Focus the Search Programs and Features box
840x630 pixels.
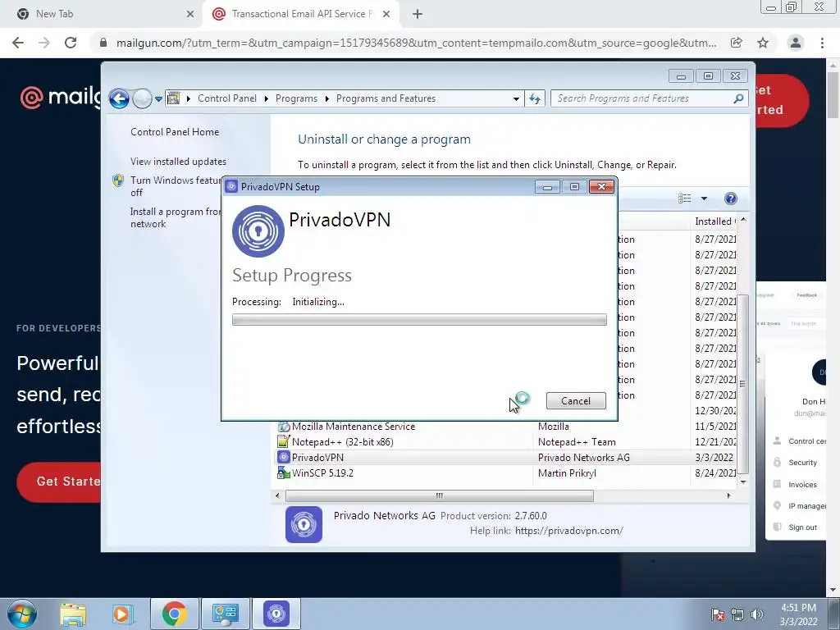643,98
